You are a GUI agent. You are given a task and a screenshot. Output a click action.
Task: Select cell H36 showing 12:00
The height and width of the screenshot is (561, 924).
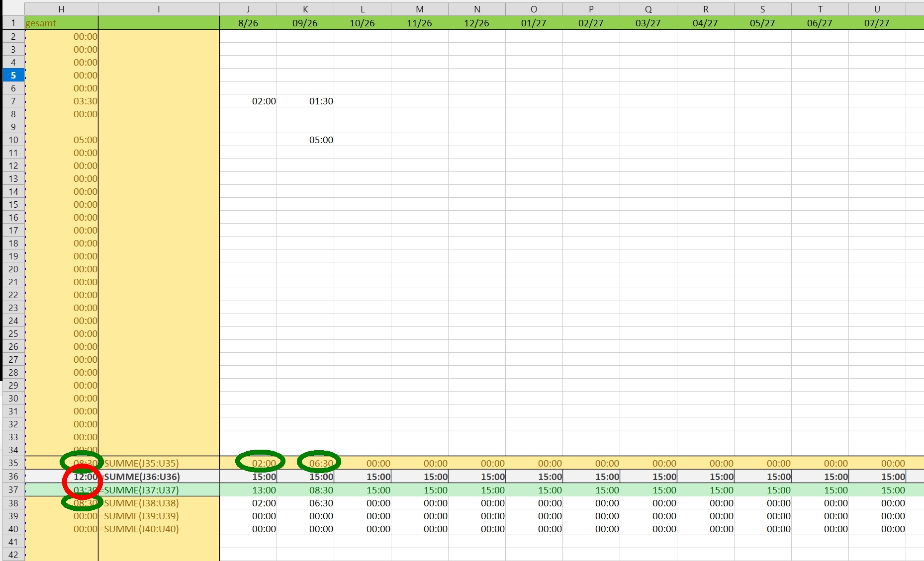61,477
